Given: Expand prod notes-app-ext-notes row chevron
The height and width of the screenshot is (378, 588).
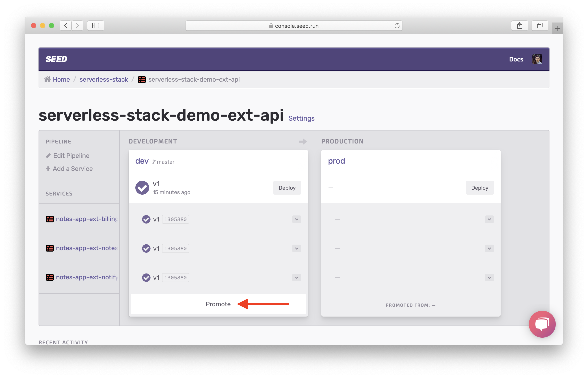Looking at the screenshot, I should click(x=489, y=248).
